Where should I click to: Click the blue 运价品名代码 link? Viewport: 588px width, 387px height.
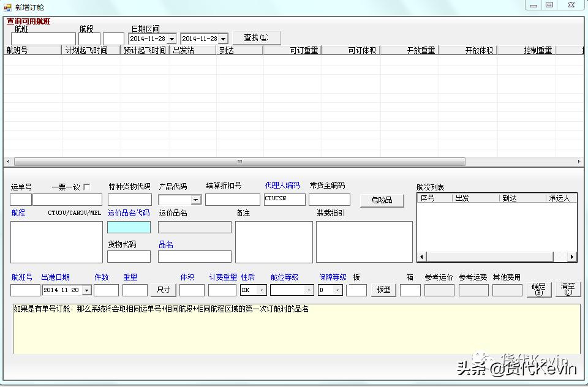click(127, 214)
